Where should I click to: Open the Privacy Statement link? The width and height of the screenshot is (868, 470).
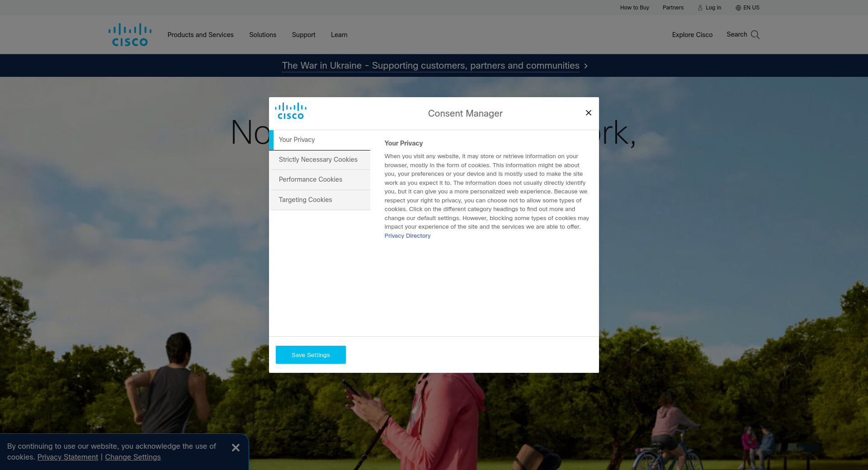(x=68, y=457)
